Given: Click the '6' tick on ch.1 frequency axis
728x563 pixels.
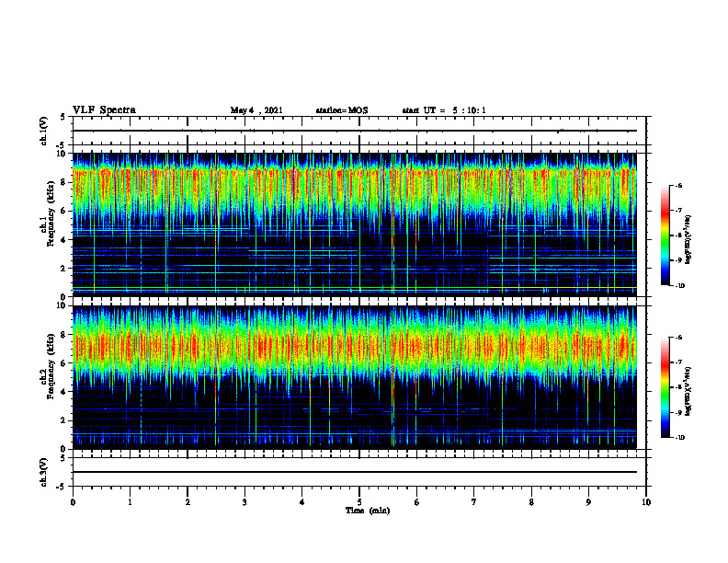Looking at the screenshot, I should 63,212.
